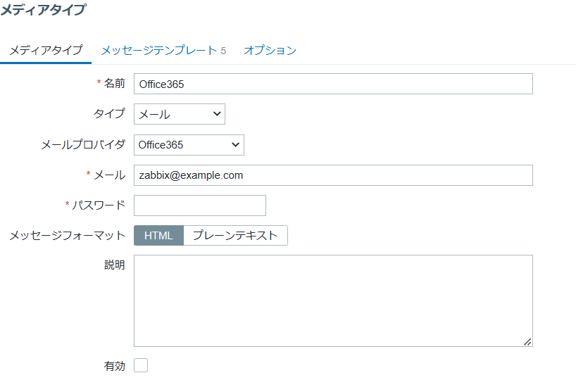This screenshot has height=392, width=576.
Task: Enable the 有効 checkbox
Action: pos(141,365)
